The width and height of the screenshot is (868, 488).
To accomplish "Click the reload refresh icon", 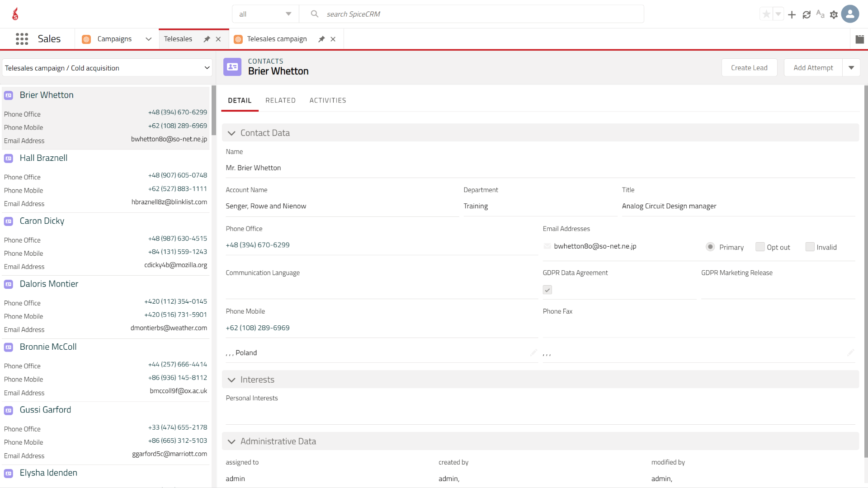I will click(x=807, y=15).
